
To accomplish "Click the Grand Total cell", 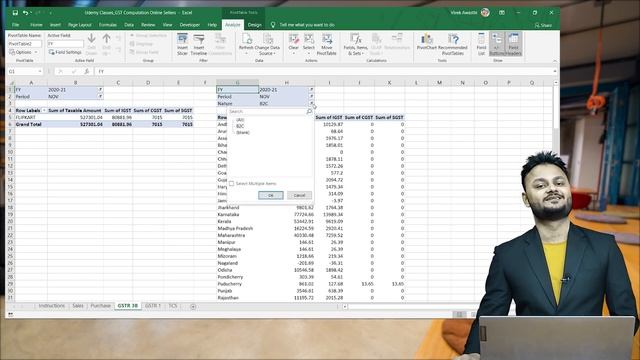I will pyautogui.click(x=31, y=124).
